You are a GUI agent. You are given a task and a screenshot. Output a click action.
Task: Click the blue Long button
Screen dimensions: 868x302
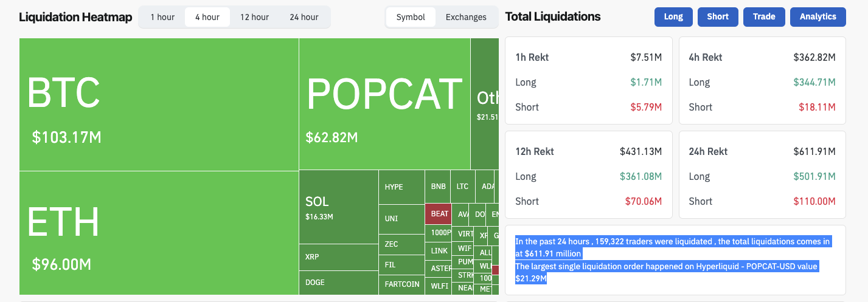(x=673, y=17)
